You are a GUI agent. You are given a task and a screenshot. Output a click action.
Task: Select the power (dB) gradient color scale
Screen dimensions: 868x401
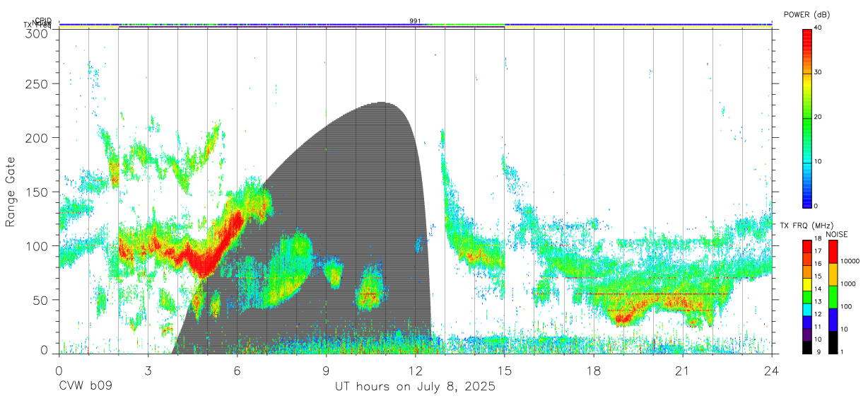[x=807, y=117]
